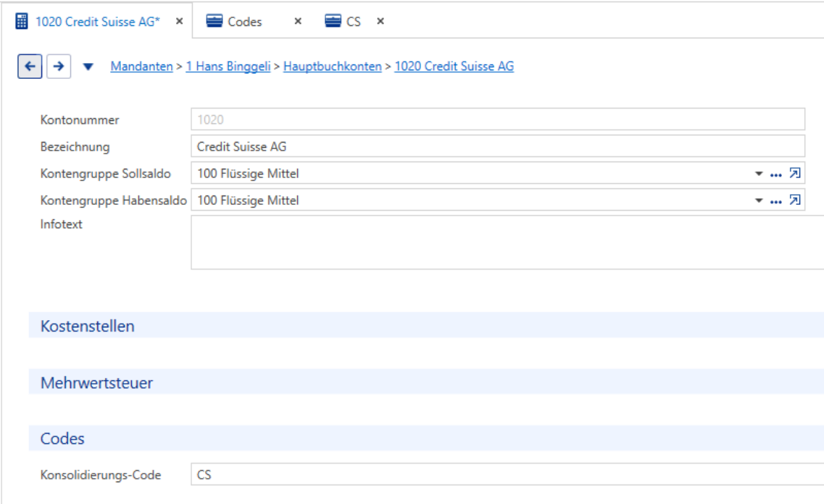Collapse the Codes section header

tap(426, 438)
